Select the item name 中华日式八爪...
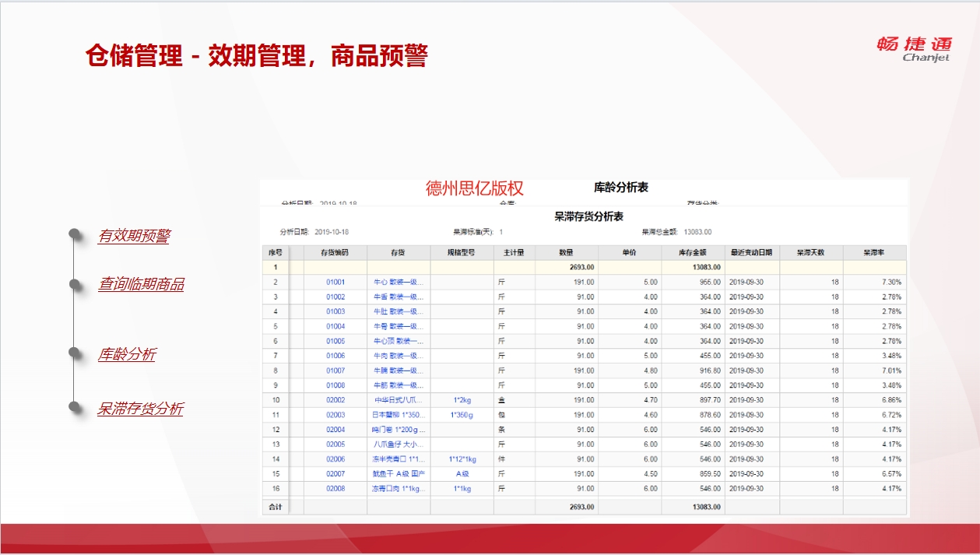Screen dimensions: 980x555 click(399, 400)
